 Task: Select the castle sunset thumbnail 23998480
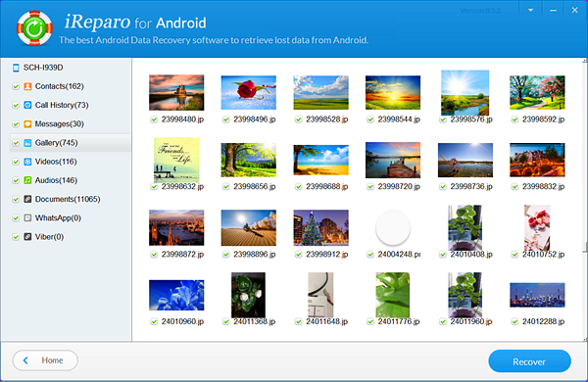pyautogui.click(x=176, y=93)
